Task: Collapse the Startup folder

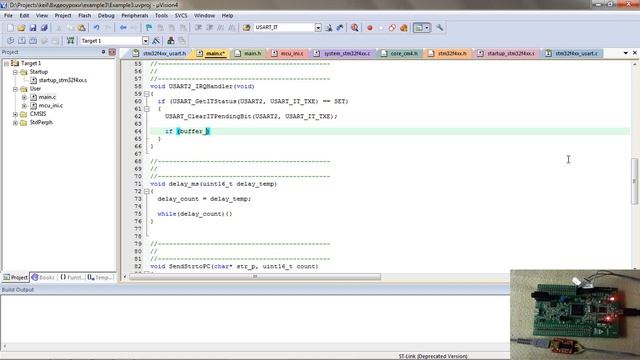Action: [15, 72]
